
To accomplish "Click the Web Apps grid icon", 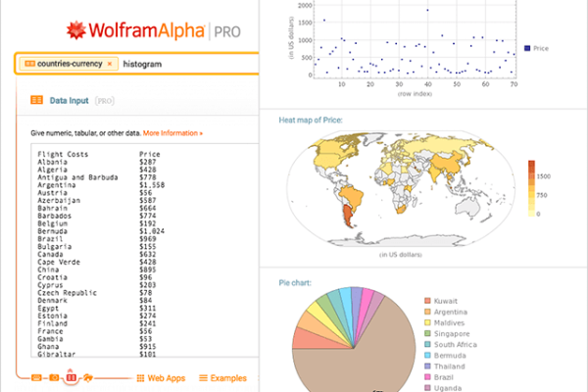I will 138,377.
